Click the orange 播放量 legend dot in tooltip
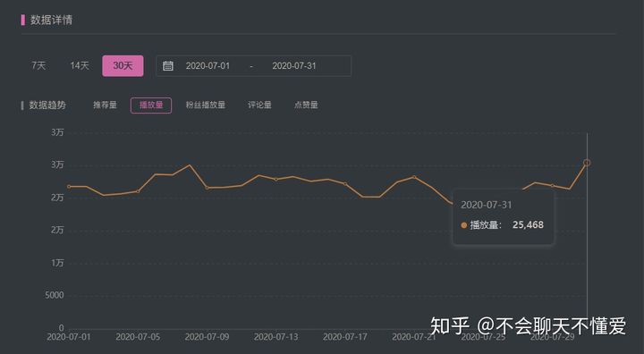Screen dimensions: 644x354 (x=463, y=225)
